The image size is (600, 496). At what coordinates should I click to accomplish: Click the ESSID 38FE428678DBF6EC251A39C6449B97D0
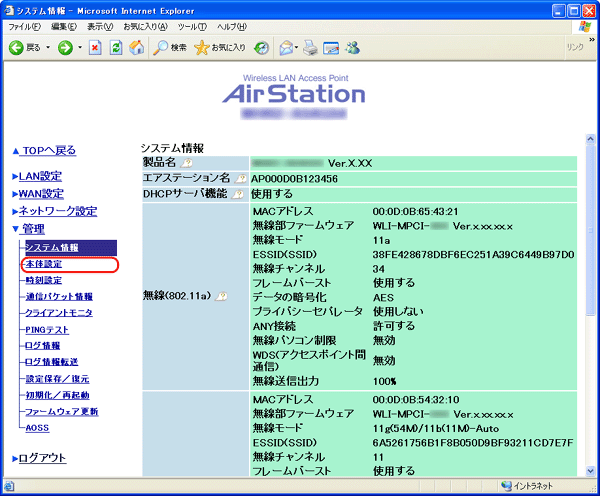473,255
